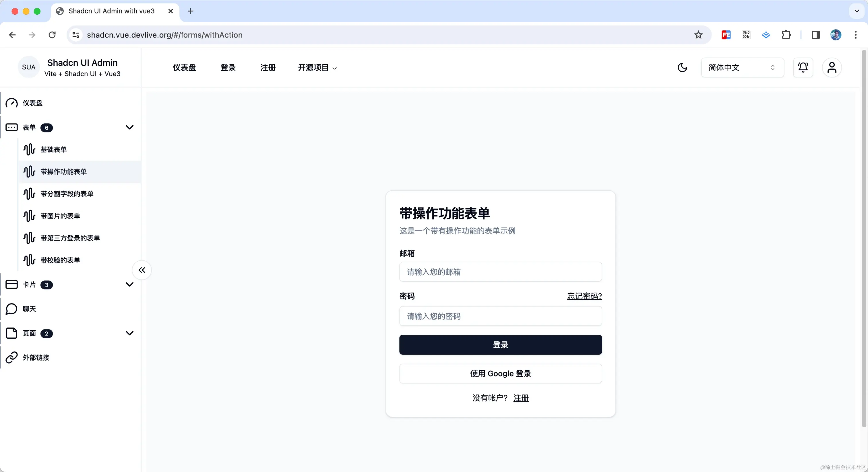The image size is (868, 472).
Task: Click the 忘记密码? link
Action: pyautogui.click(x=584, y=296)
